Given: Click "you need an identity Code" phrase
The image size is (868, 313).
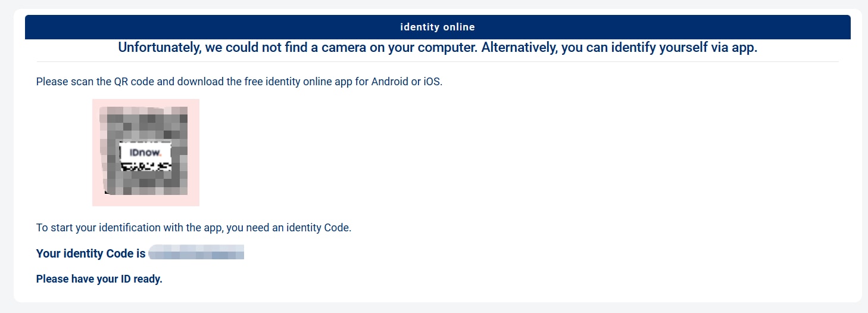Looking at the screenshot, I should pyautogui.click(x=289, y=228).
